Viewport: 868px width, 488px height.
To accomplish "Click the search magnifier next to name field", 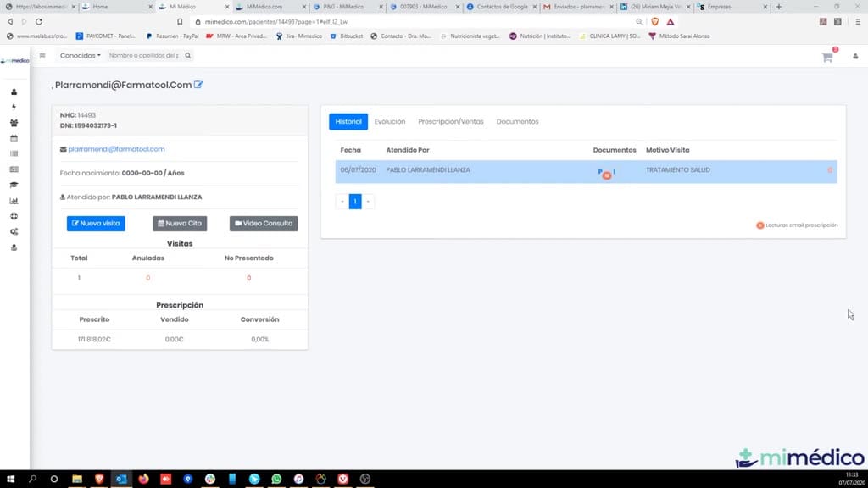I will point(187,55).
